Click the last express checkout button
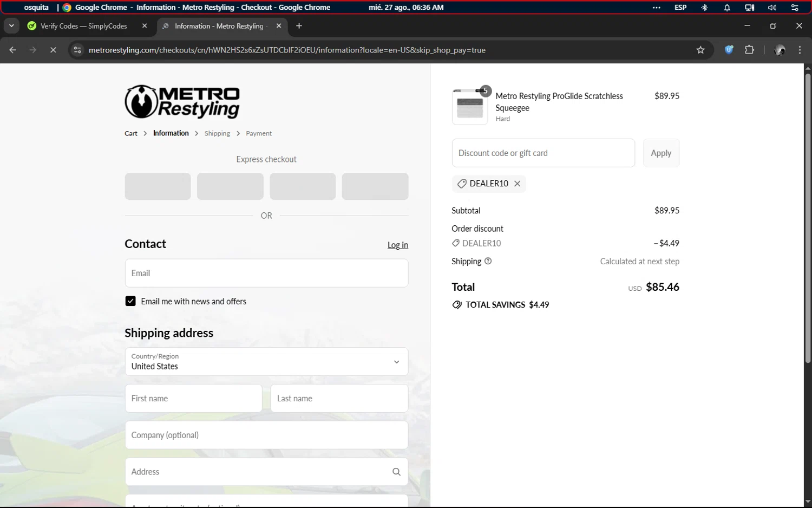This screenshot has width=812, height=508. (x=375, y=186)
